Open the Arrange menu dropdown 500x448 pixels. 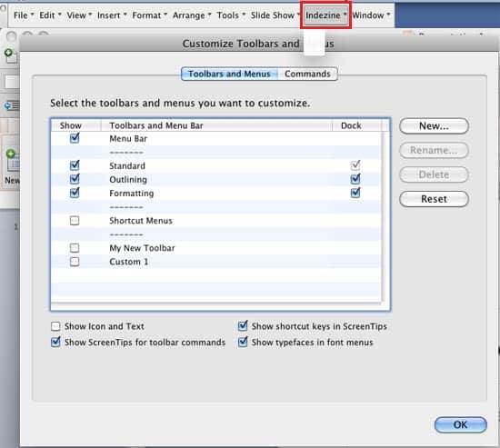coord(192,15)
